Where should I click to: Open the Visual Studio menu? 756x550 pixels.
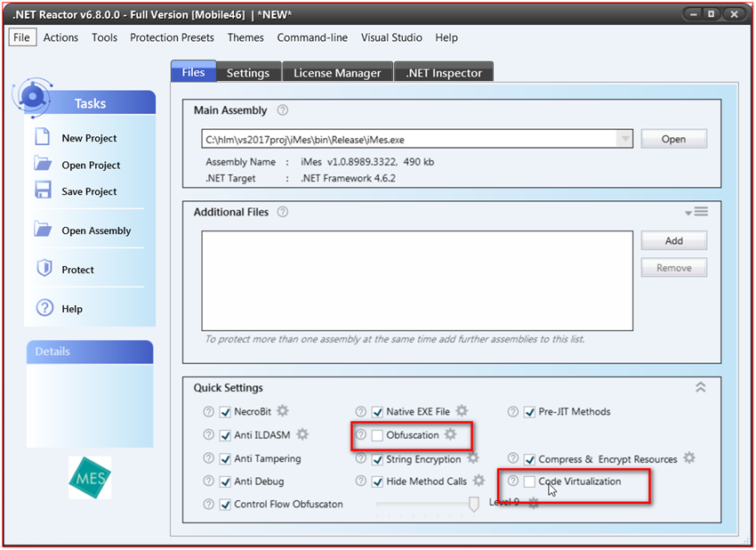[x=391, y=37]
